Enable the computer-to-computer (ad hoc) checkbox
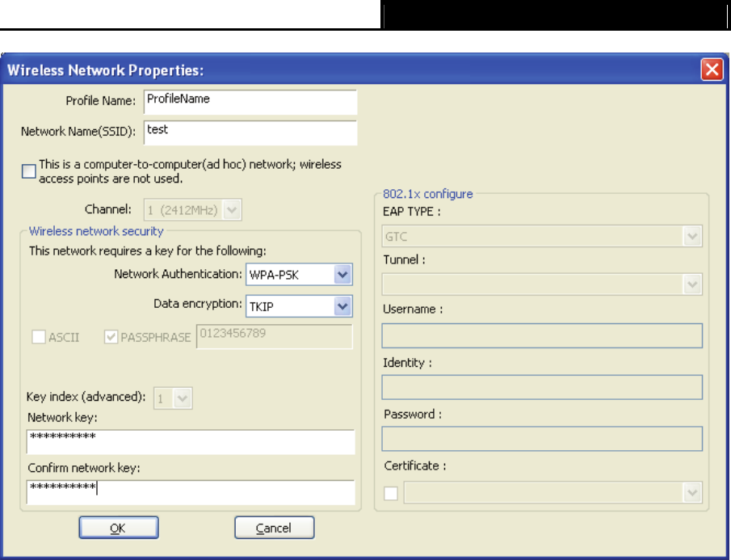The image size is (731, 560). click(29, 171)
